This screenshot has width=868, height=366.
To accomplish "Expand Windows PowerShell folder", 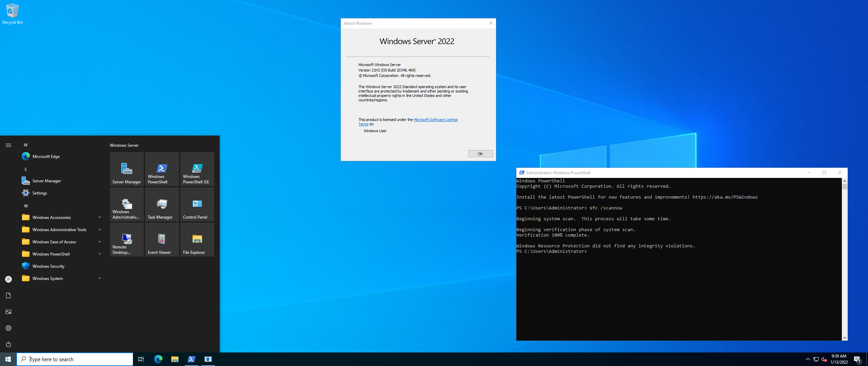I will tap(62, 254).
